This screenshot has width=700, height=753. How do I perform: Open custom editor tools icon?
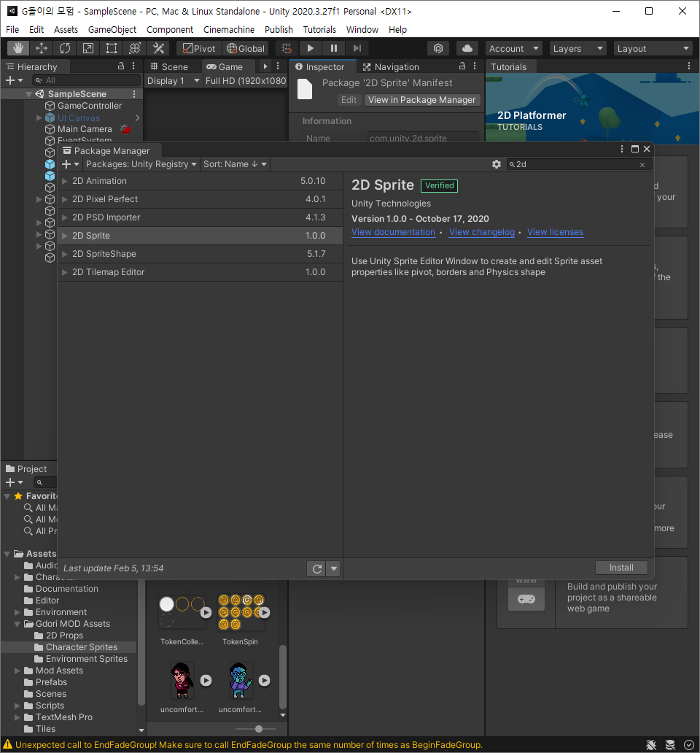pos(158,48)
